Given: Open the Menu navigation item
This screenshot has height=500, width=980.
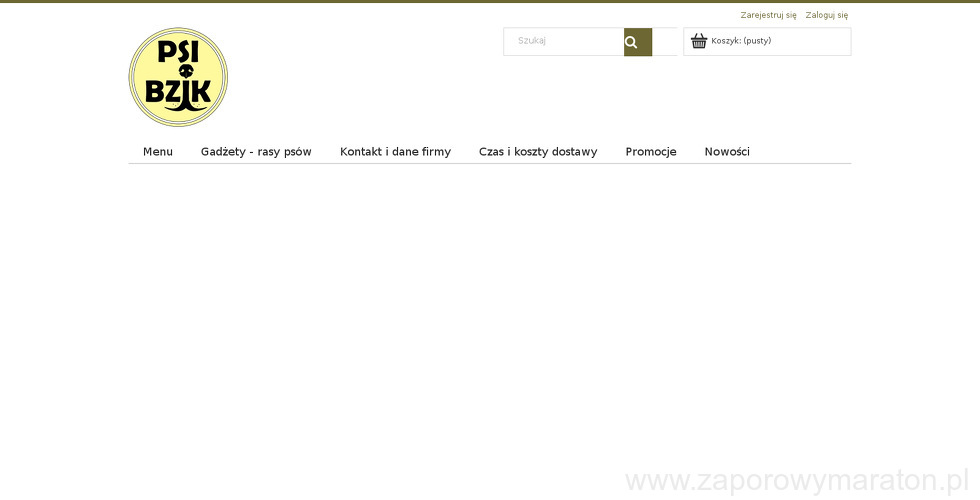Looking at the screenshot, I should tap(158, 152).
